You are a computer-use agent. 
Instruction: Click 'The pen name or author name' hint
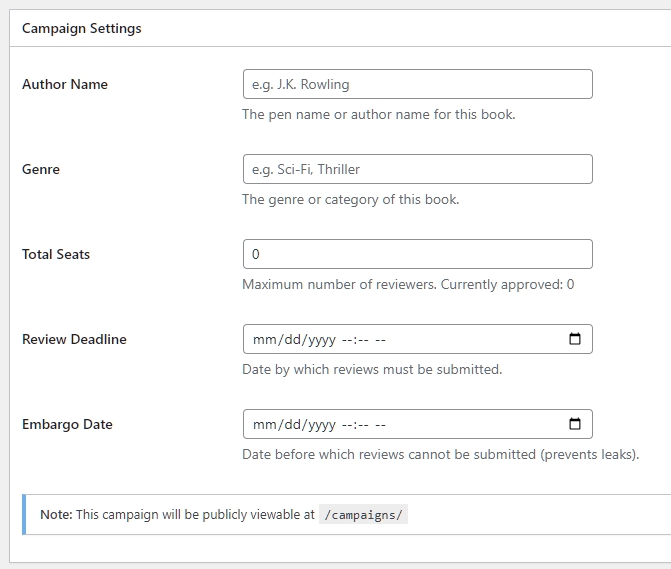379,115
